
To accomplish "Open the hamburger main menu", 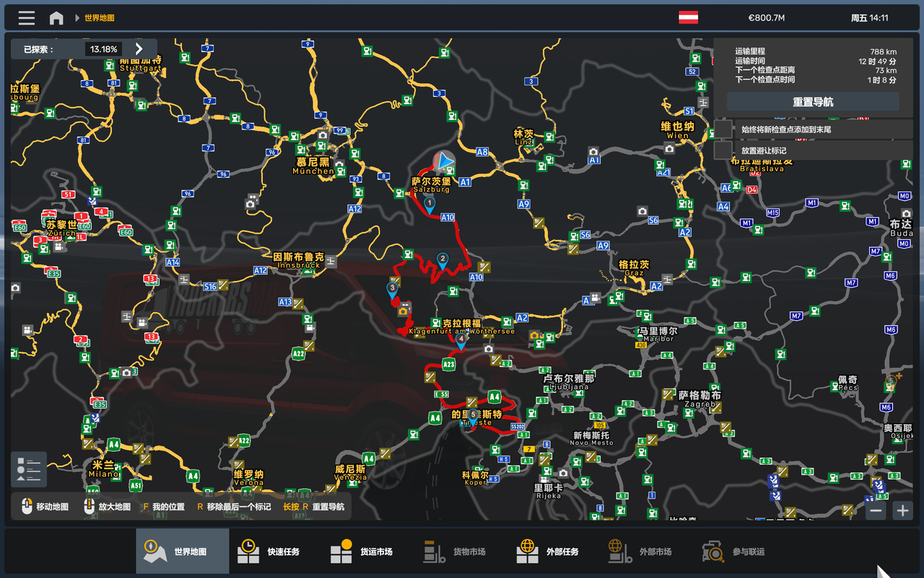I will [27, 18].
